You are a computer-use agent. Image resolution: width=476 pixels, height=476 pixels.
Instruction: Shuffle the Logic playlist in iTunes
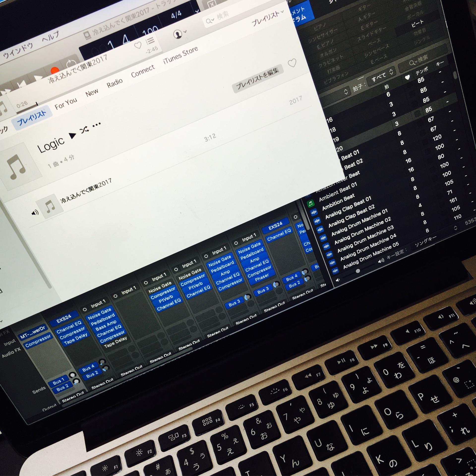pyautogui.click(x=85, y=129)
